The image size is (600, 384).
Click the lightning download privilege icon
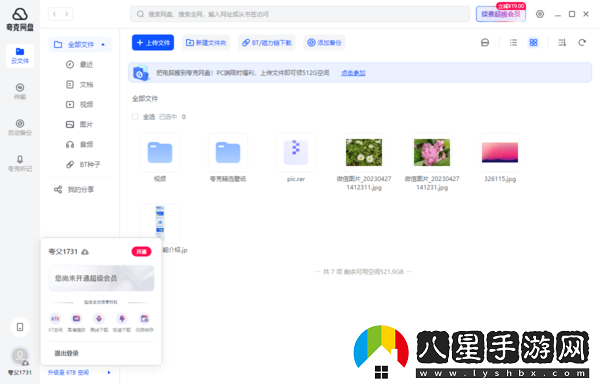coord(122,319)
